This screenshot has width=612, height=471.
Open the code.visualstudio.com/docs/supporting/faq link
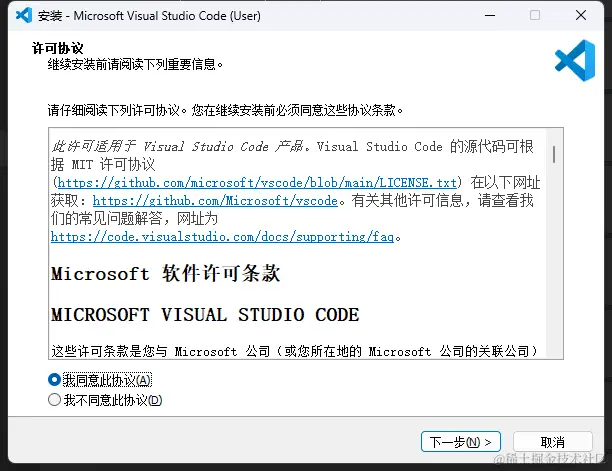tap(222, 236)
